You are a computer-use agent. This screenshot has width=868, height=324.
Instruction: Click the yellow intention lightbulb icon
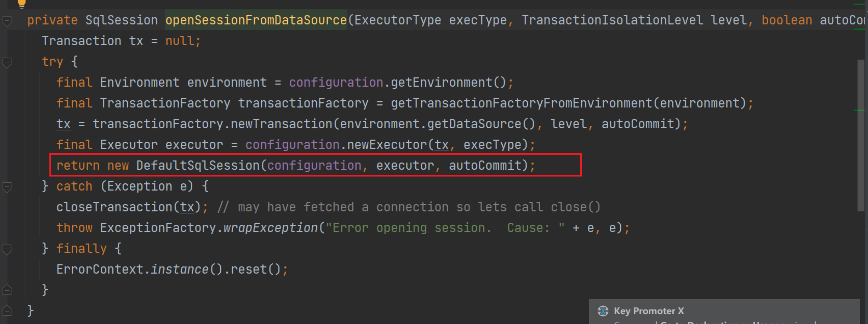tap(21, 3)
